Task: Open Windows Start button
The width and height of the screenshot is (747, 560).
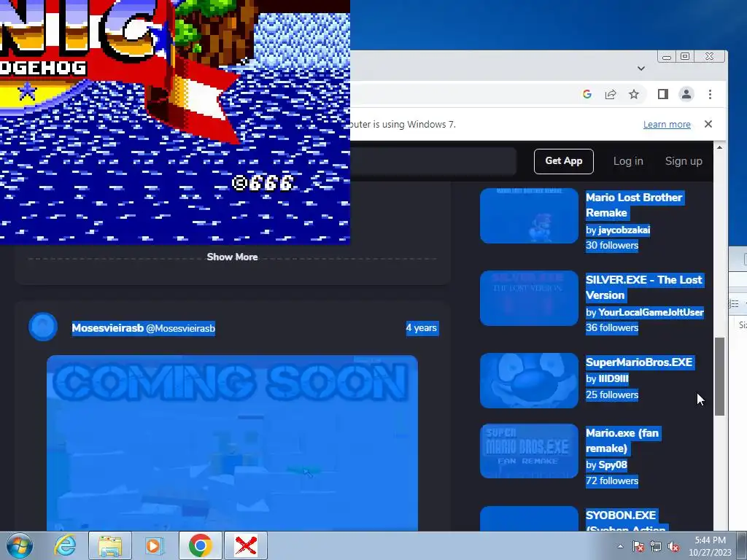Action: (x=20, y=545)
